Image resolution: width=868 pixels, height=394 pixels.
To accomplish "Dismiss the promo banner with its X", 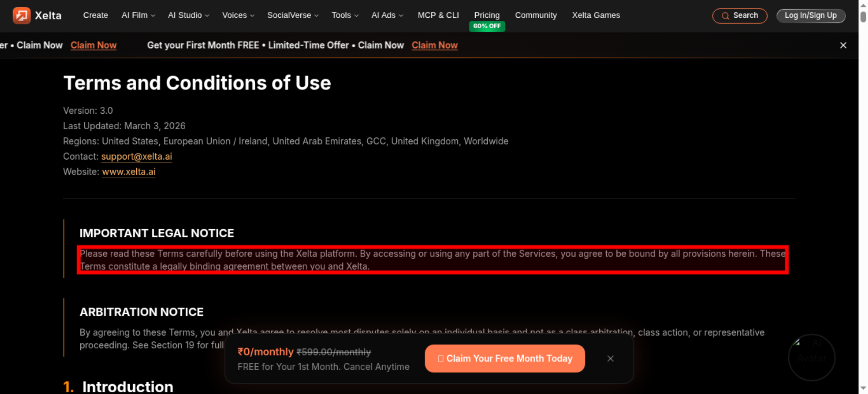I will (843, 45).
